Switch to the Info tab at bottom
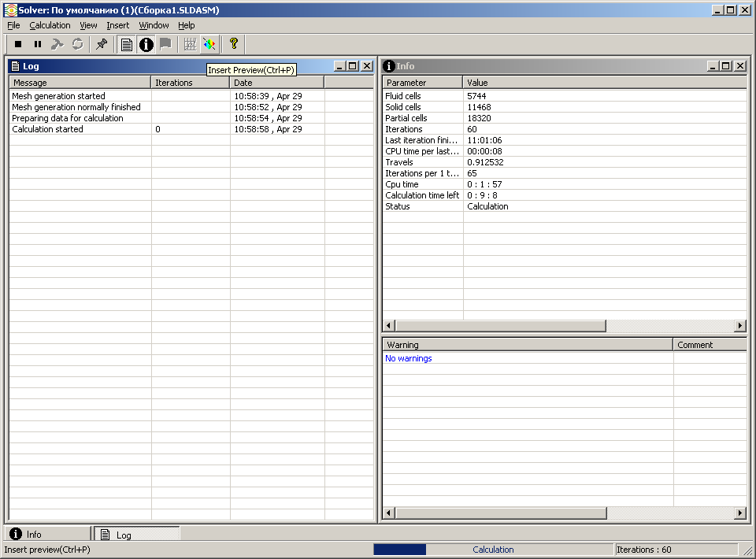The height and width of the screenshot is (559, 756). [48, 534]
